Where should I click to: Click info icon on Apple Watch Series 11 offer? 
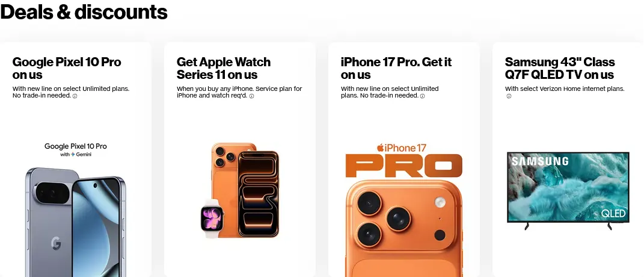[252, 96]
